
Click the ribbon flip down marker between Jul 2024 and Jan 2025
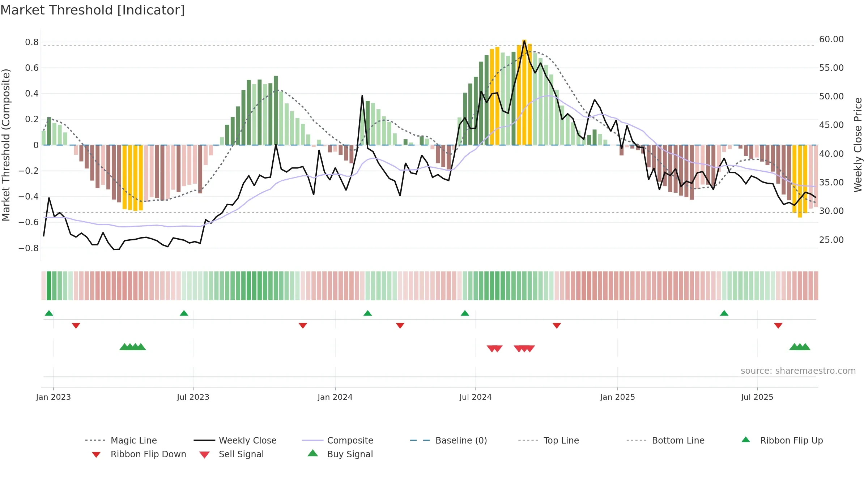click(557, 326)
